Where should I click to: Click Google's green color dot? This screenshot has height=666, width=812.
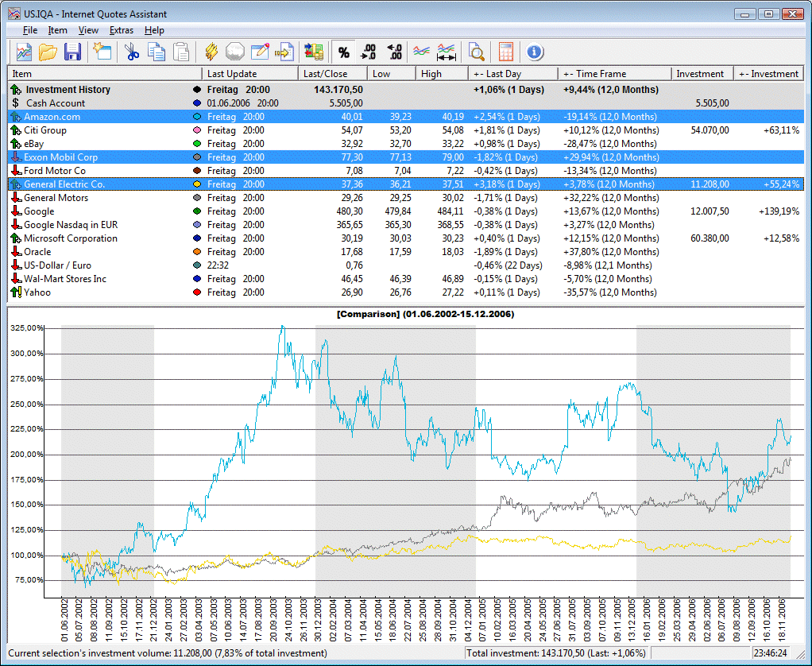coord(196,211)
